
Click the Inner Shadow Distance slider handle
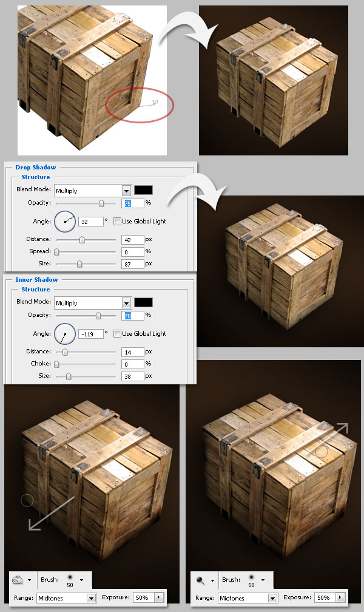65,352
